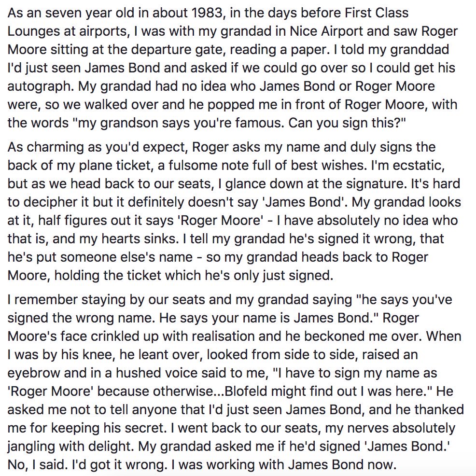This screenshot has width=476, height=476.
Task: Click the words "plane ticket"
Action: click(118, 166)
